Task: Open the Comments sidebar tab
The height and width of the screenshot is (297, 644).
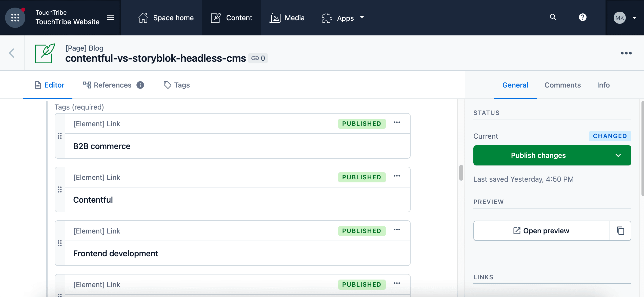Action: point(563,85)
